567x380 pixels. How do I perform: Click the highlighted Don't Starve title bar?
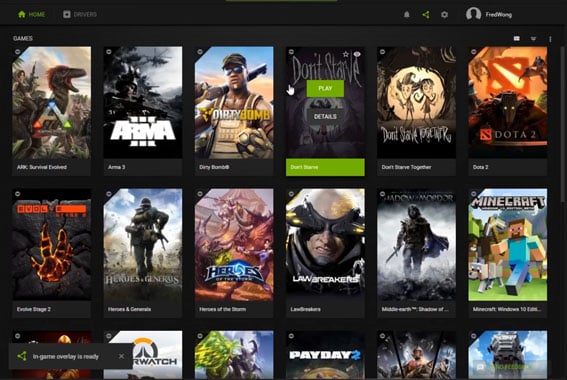pyautogui.click(x=325, y=167)
